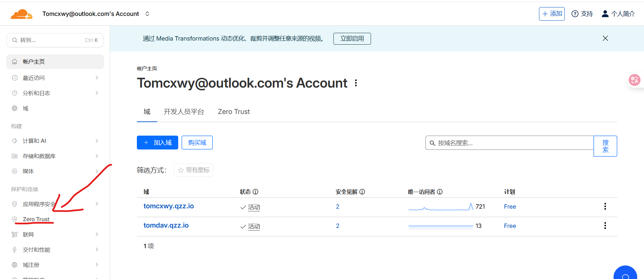Click the search magnifier icon in 转到 field
644x279 pixels.
tap(15, 40)
